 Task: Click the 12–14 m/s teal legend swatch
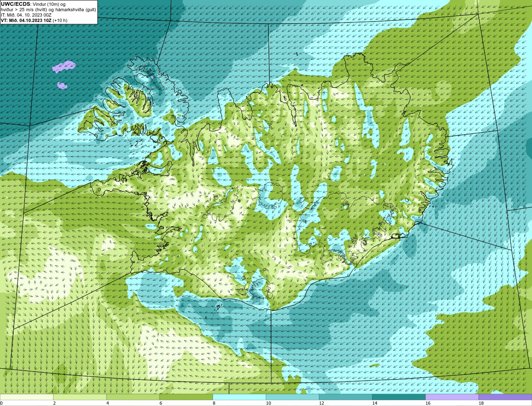point(346,397)
